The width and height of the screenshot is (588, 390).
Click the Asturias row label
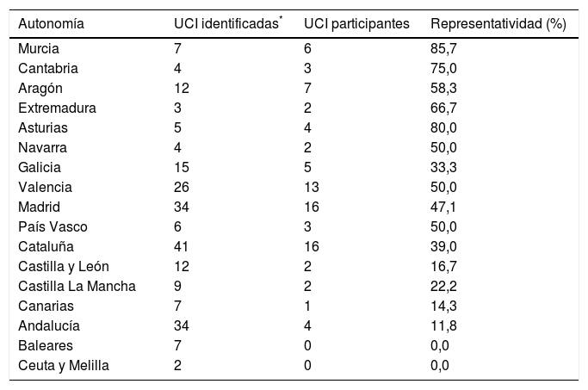click(x=42, y=127)
